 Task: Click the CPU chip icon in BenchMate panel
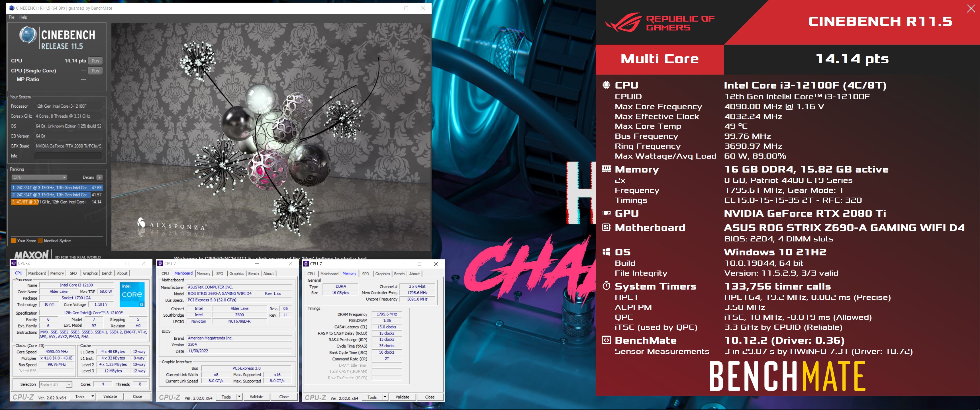(607, 85)
